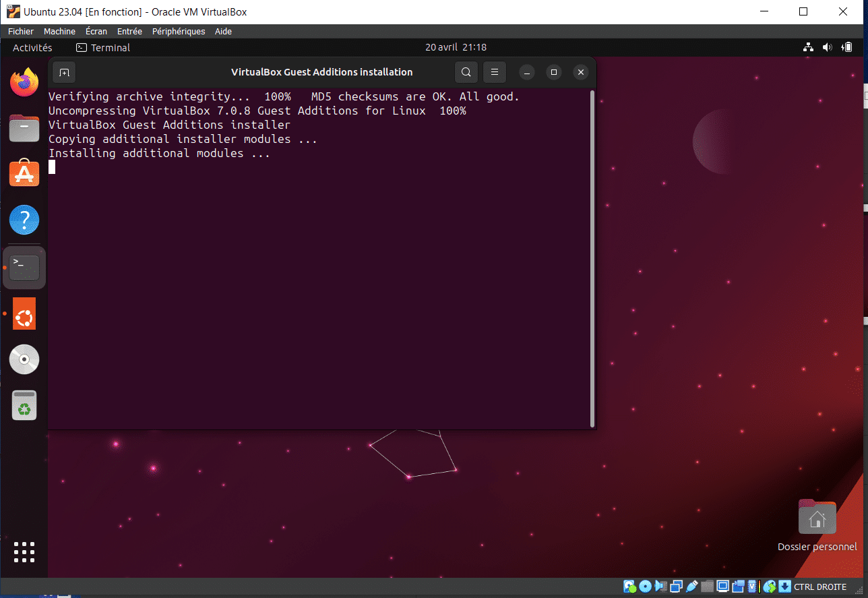868x598 pixels.
Task: Open the calendar via the date display
Action: (x=456, y=47)
